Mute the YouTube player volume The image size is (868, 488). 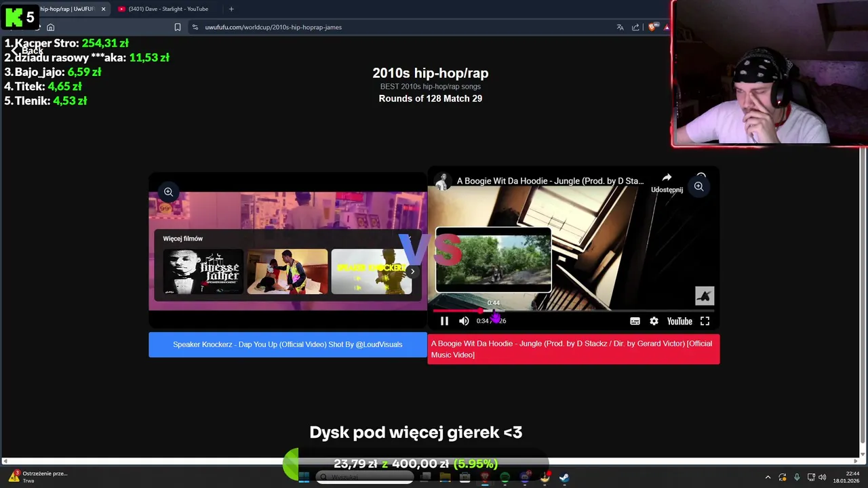point(464,321)
